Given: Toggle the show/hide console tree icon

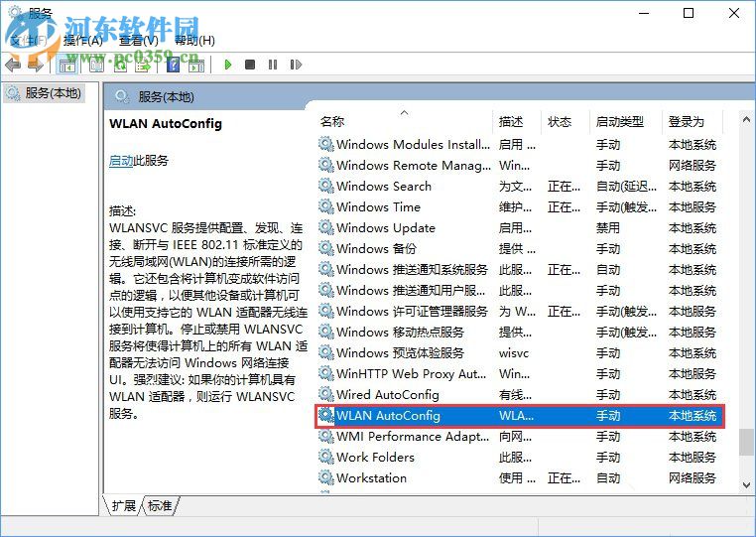Looking at the screenshot, I should click(67, 65).
